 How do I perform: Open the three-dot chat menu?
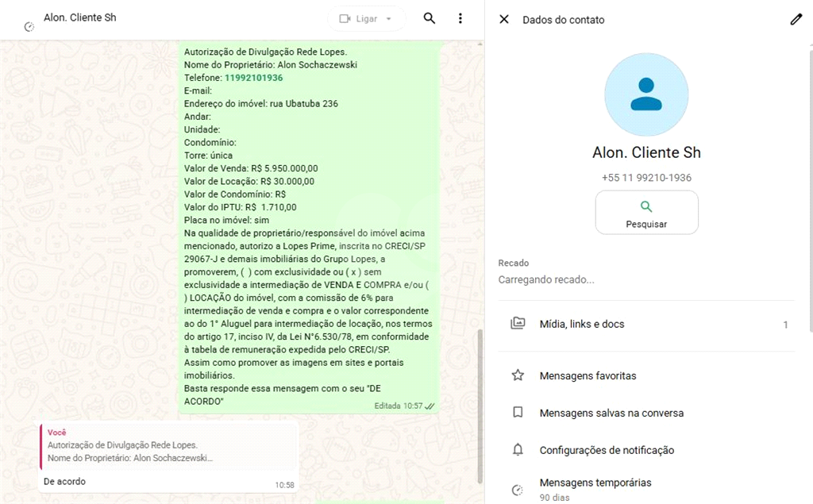(x=460, y=18)
